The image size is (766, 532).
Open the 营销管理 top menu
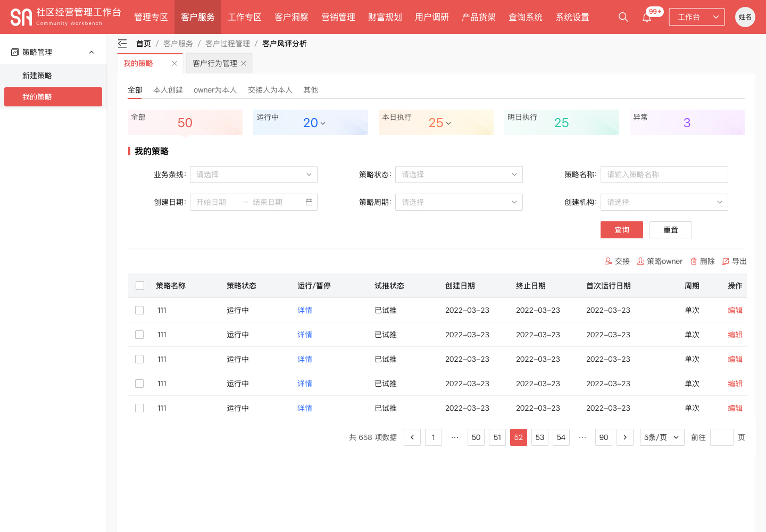pos(338,17)
